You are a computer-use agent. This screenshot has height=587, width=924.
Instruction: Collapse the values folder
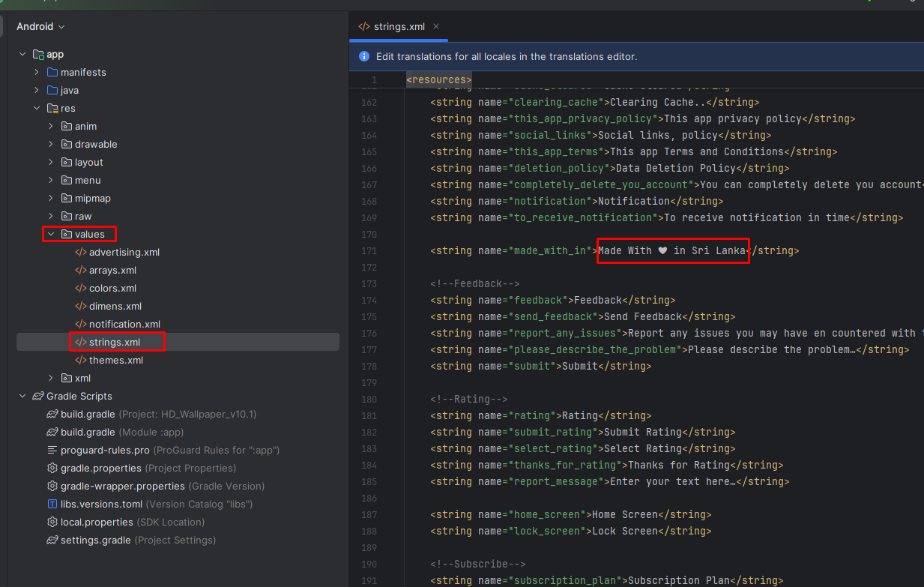pyautogui.click(x=51, y=235)
